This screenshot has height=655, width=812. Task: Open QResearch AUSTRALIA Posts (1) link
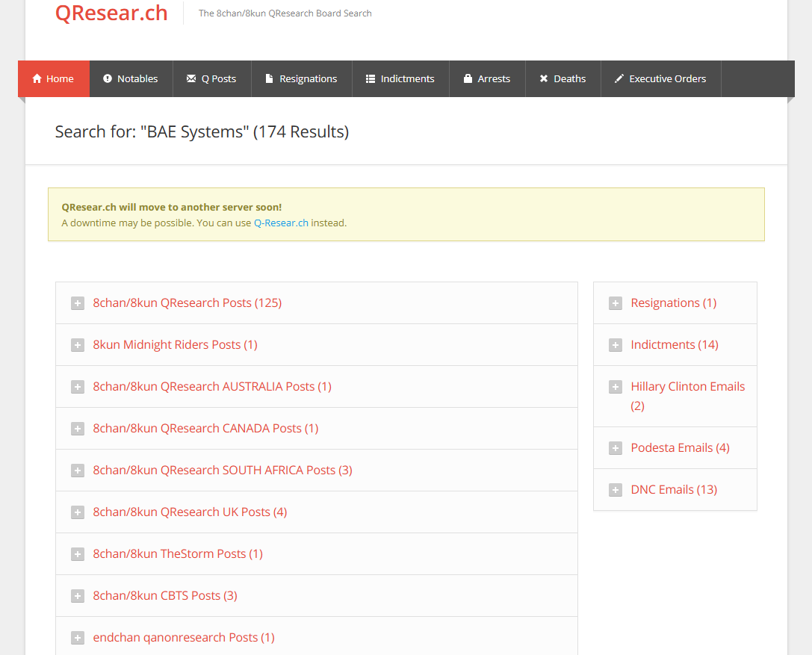click(x=212, y=387)
